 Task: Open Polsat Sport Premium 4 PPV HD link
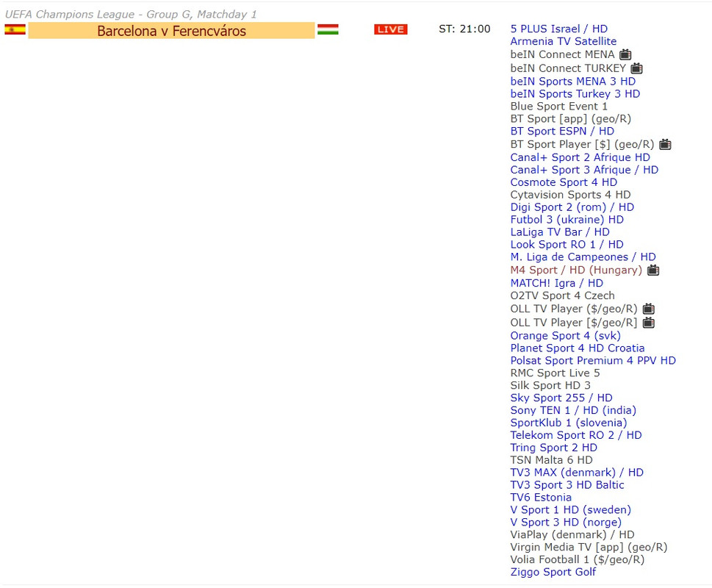click(593, 361)
